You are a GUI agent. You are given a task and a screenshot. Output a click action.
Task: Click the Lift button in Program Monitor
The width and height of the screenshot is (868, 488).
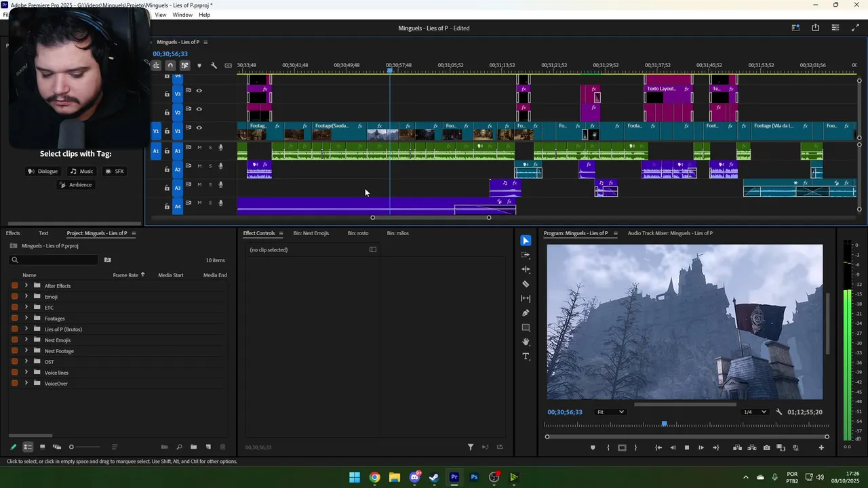coord(737,447)
